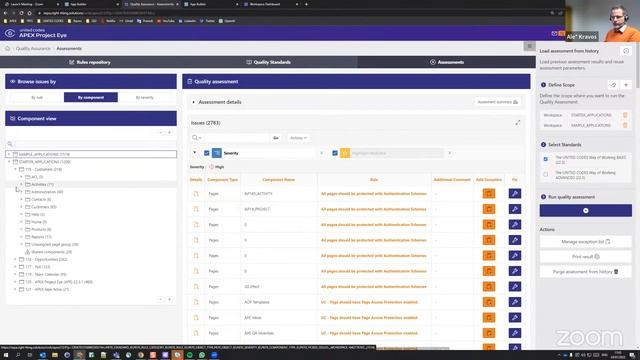Collapse the Assessment details section

click(x=193, y=102)
